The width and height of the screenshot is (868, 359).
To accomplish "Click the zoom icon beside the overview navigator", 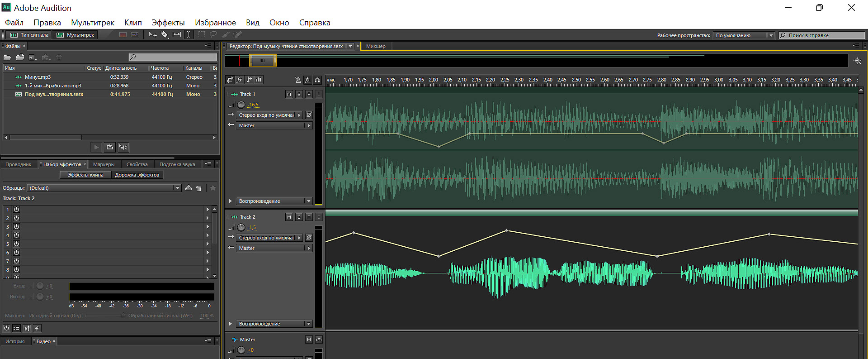I will [x=857, y=61].
